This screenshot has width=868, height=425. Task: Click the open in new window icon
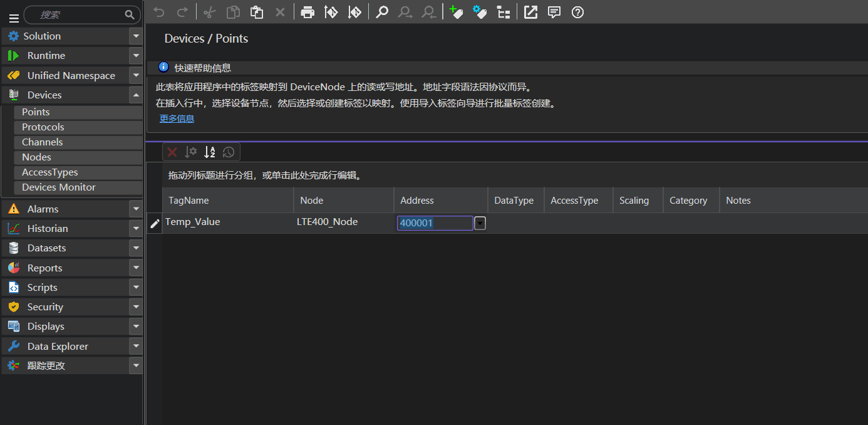pyautogui.click(x=530, y=12)
